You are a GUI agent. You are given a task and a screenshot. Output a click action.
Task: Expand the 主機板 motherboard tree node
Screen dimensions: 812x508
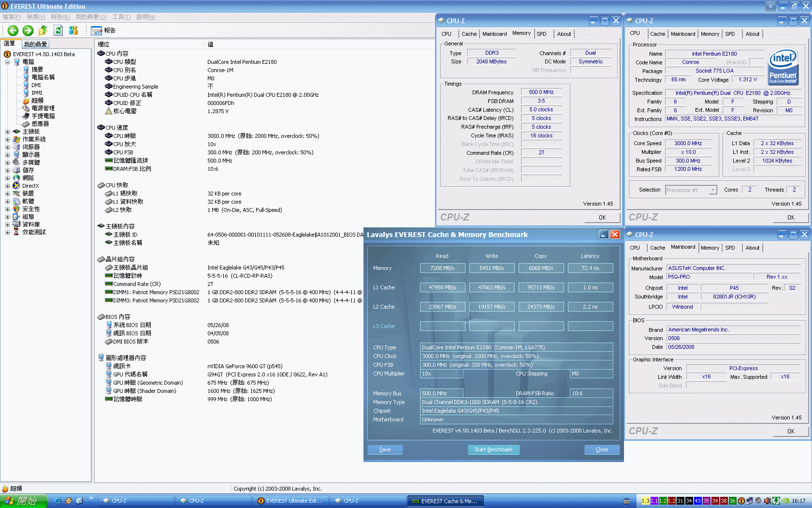coord(7,132)
